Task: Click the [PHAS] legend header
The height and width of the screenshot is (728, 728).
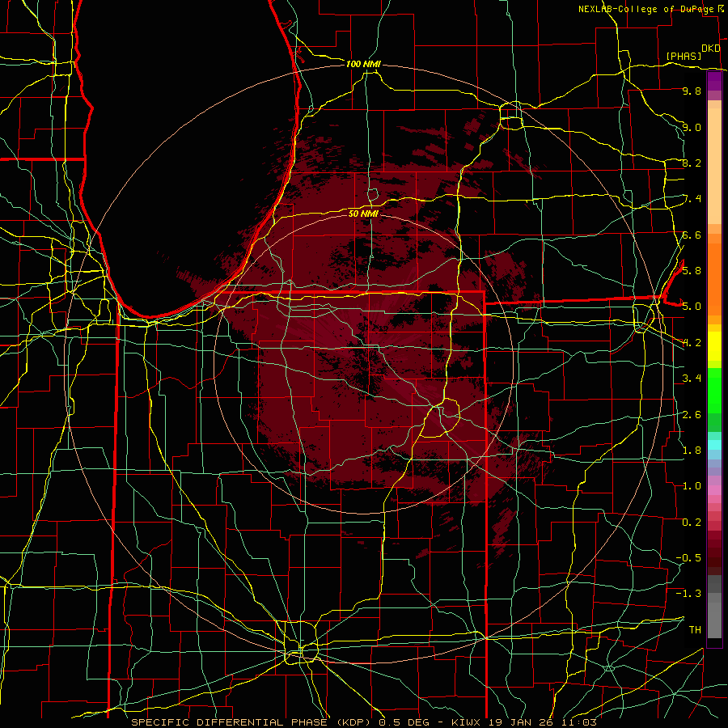Action: pos(684,56)
